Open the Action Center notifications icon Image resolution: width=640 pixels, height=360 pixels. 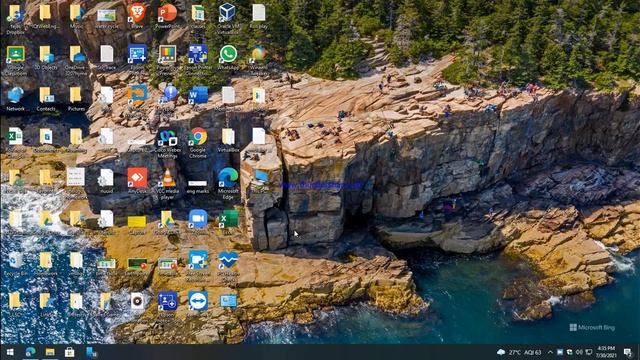tap(628, 352)
